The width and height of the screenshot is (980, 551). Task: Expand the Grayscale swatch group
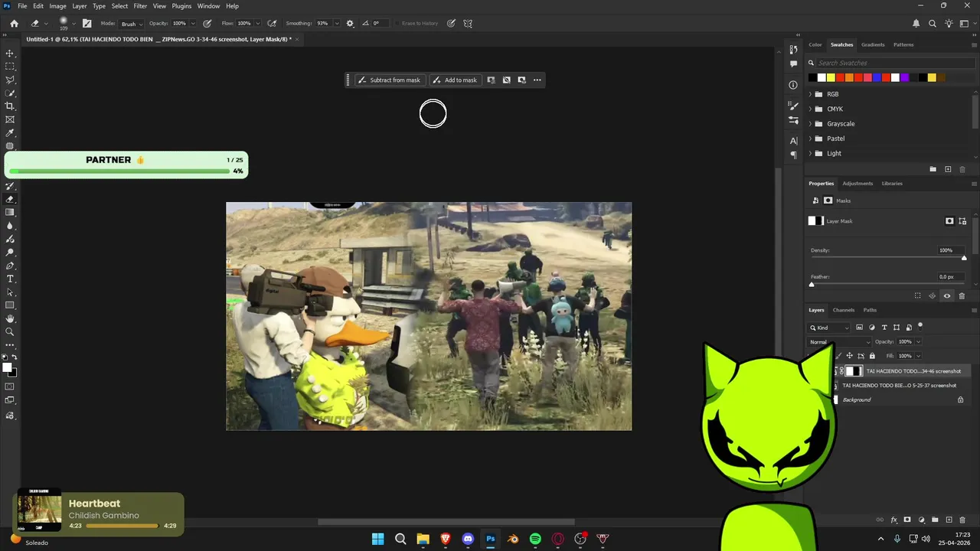(x=810, y=124)
